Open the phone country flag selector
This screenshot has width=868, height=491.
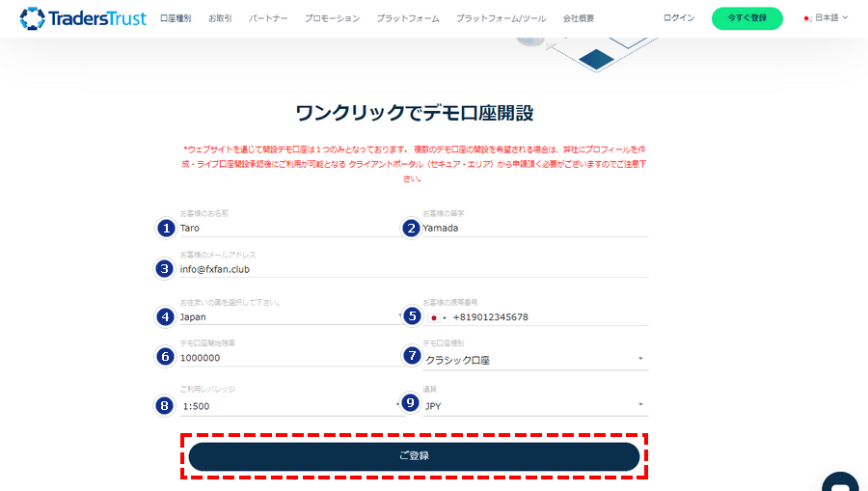437,317
